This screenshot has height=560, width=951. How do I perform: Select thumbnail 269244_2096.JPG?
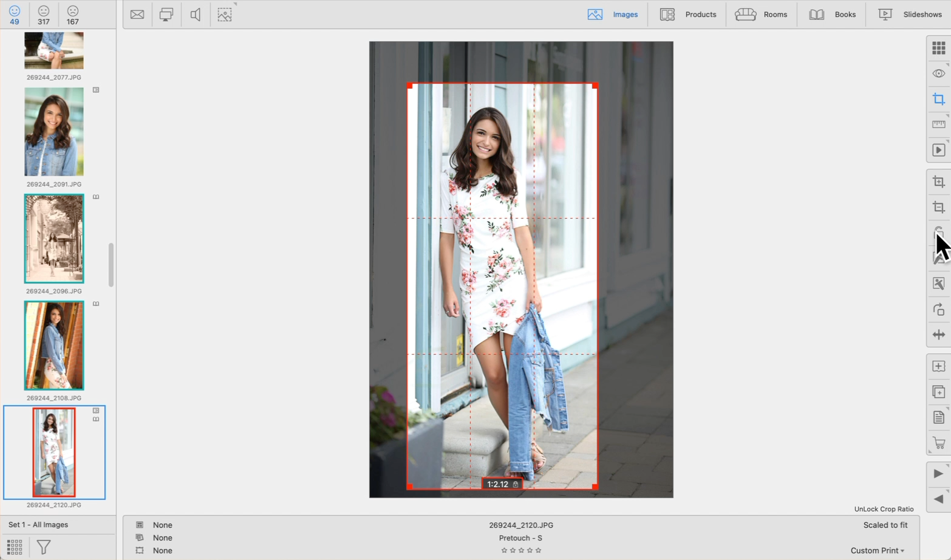coord(54,239)
